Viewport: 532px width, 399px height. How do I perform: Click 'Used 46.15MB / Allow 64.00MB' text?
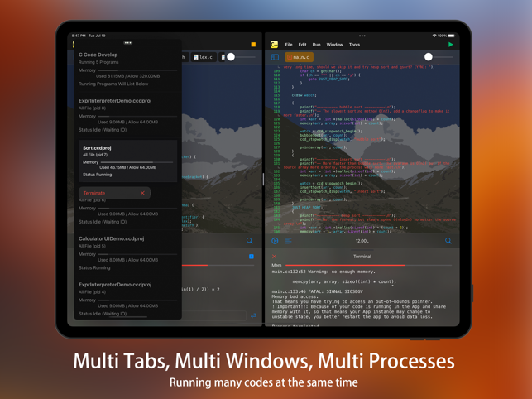(128, 167)
